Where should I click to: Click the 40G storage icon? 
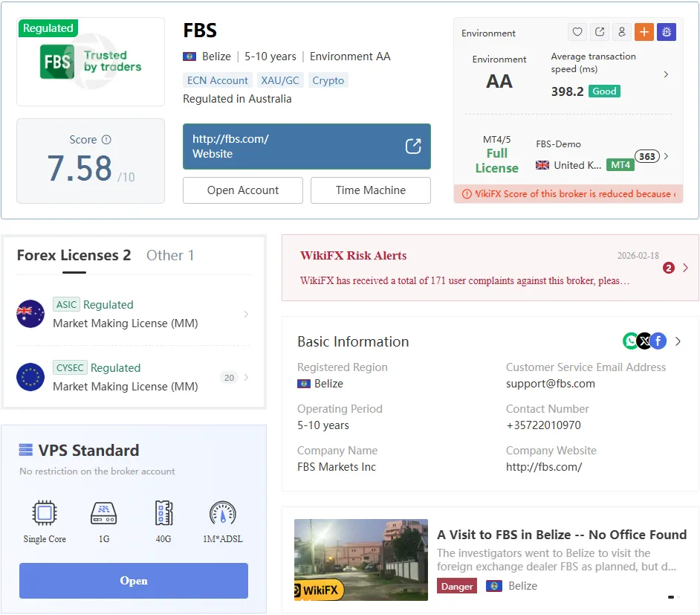coord(163,512)
